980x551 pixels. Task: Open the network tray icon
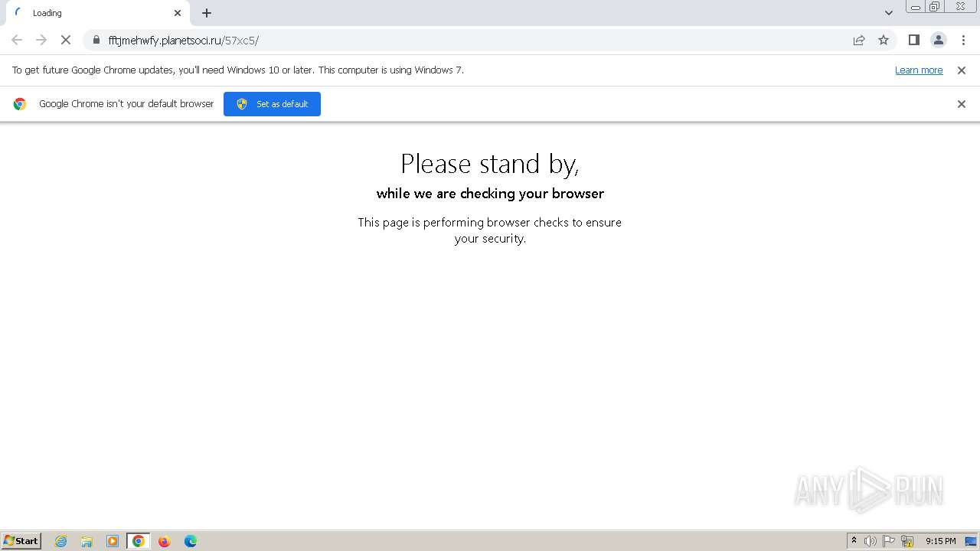click(x=907, y=541)
